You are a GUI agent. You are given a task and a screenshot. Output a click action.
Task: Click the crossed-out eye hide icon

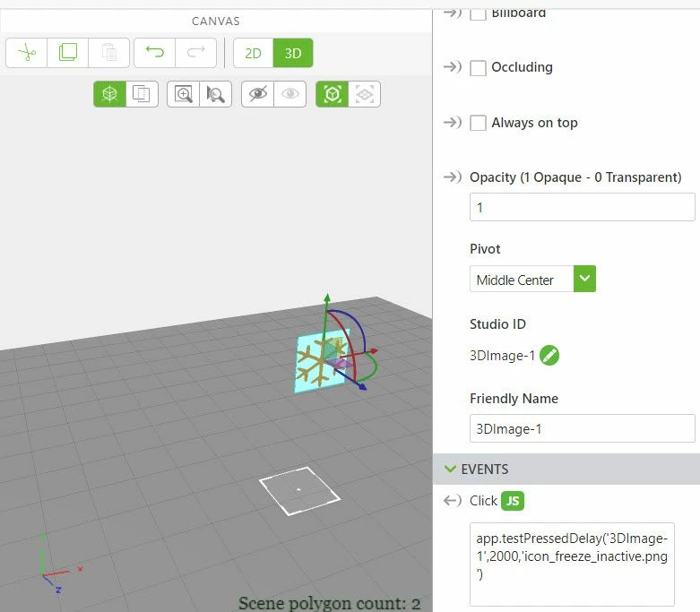click(x=257, y=94)
